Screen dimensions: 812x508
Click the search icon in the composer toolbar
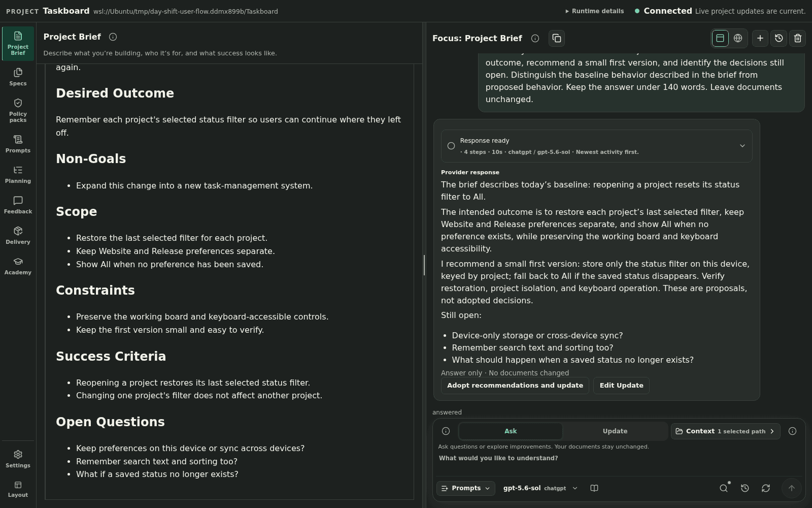pyautogui.click(x=724, y=488)
